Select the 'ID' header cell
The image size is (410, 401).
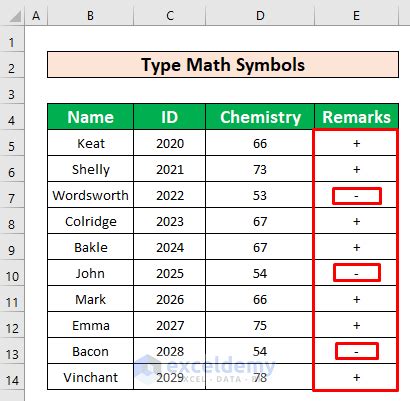[x=170, y=117]
